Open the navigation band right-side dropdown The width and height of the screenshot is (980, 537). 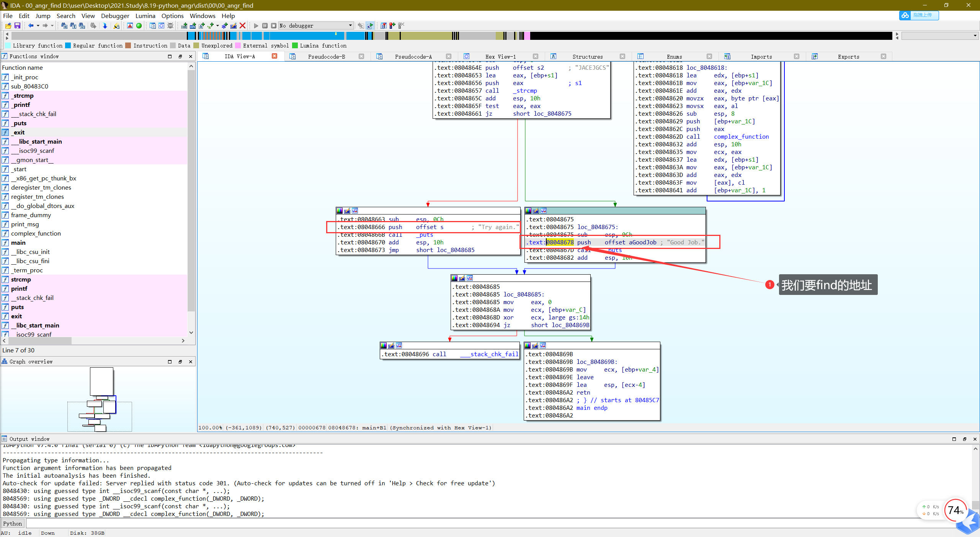[x=975, y=36]
